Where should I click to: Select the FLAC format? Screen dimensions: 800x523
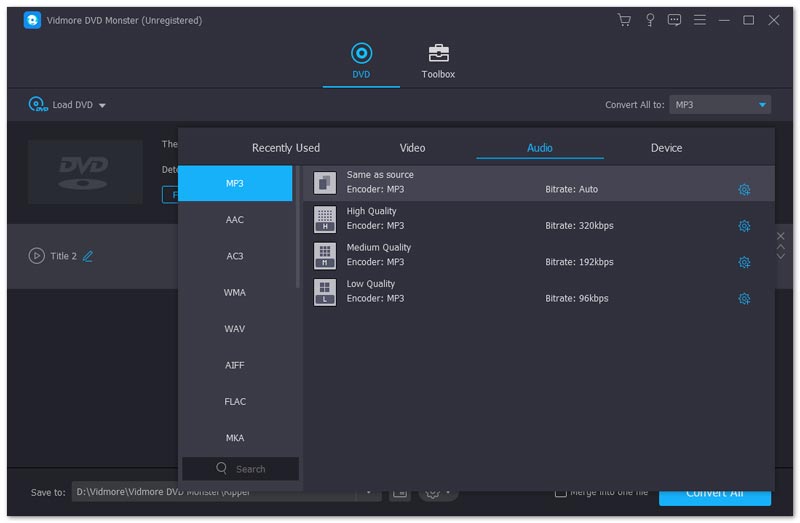click(x=235, y=402)
